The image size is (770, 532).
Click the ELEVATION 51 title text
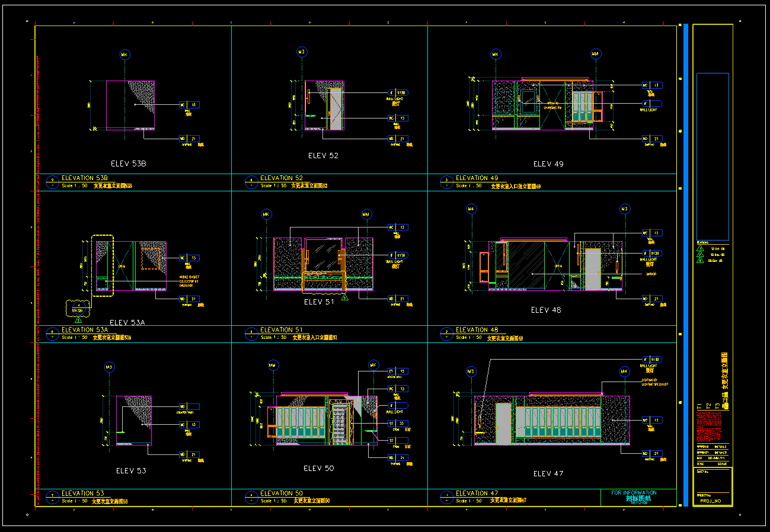tap(282, 329)
